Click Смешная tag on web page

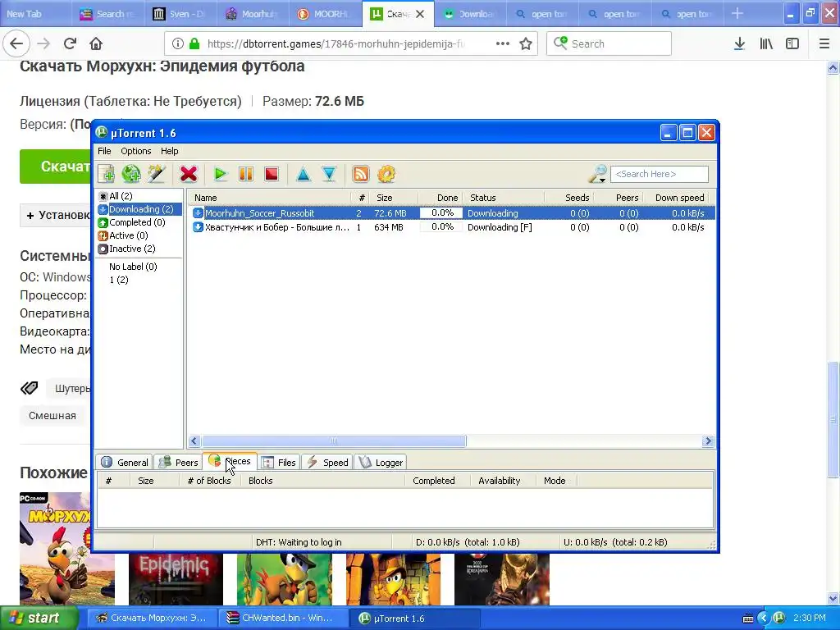[52, 416]
